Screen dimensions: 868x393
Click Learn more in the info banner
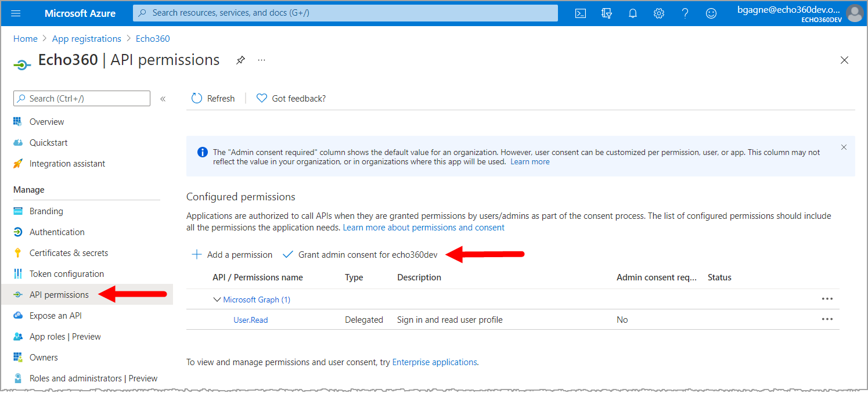point(530,162)
